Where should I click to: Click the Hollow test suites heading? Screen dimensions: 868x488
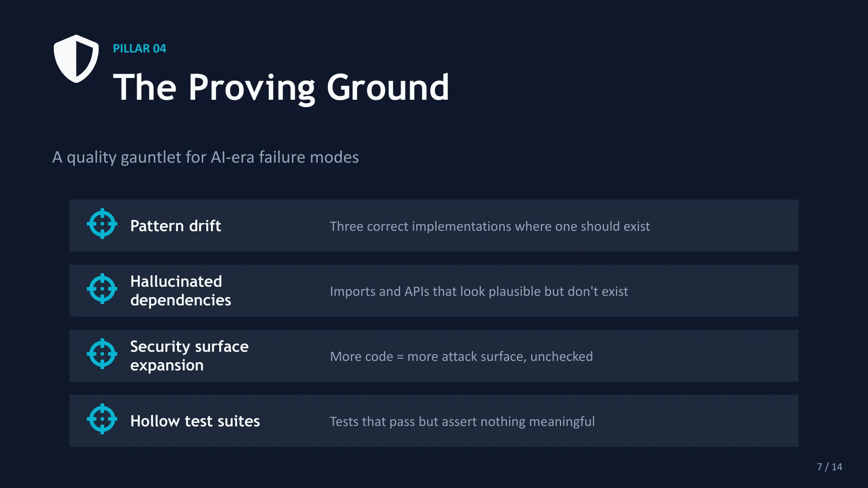pos(195,421)
